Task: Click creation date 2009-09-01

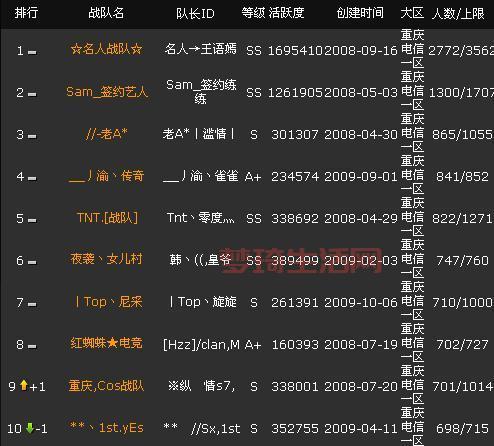Action: (361, 177)
